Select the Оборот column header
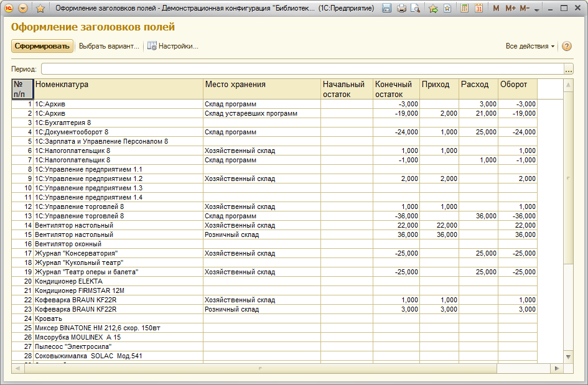 (518, 89)
